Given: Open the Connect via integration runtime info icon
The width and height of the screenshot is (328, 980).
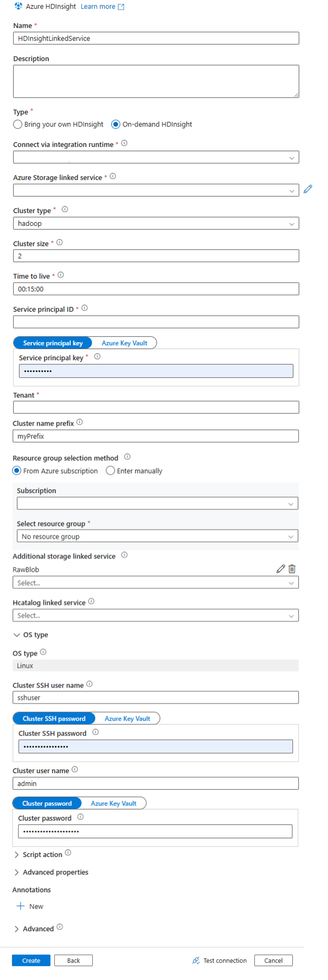Looking at the screenshot, I should [x=124, y=143].
